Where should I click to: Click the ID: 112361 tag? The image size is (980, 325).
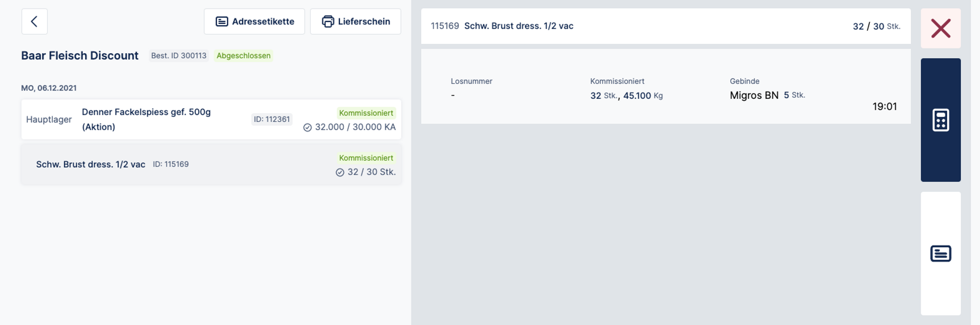tap(271, 119)
